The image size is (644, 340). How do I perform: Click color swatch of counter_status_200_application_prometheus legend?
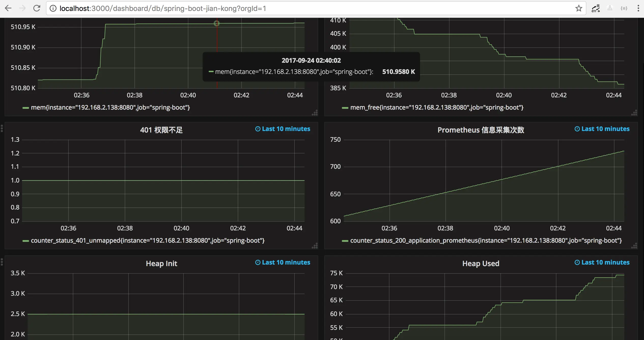[x=345, y=241]
